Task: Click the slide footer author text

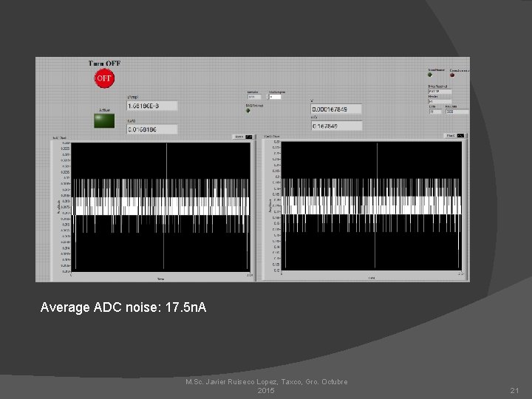Action: pos(266,386)
